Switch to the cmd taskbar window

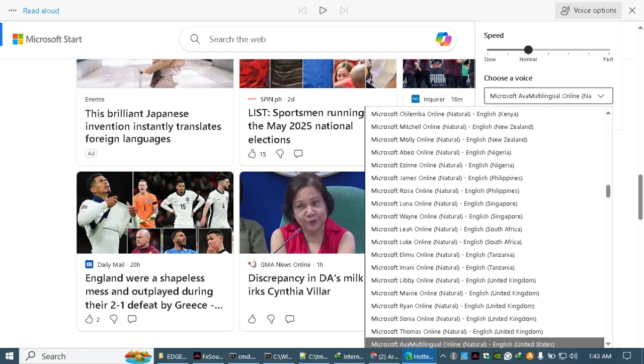[x=243, y=356]
